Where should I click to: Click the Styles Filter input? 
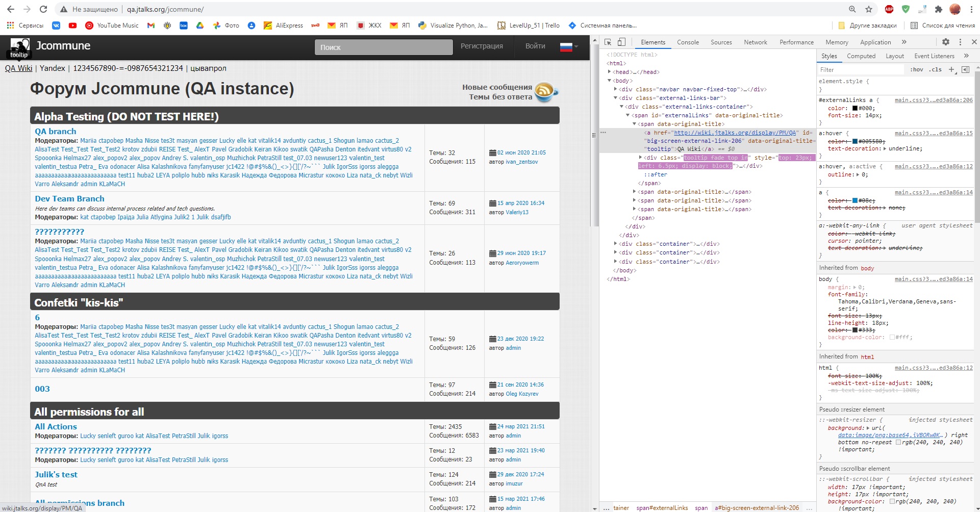coord(861,69)
